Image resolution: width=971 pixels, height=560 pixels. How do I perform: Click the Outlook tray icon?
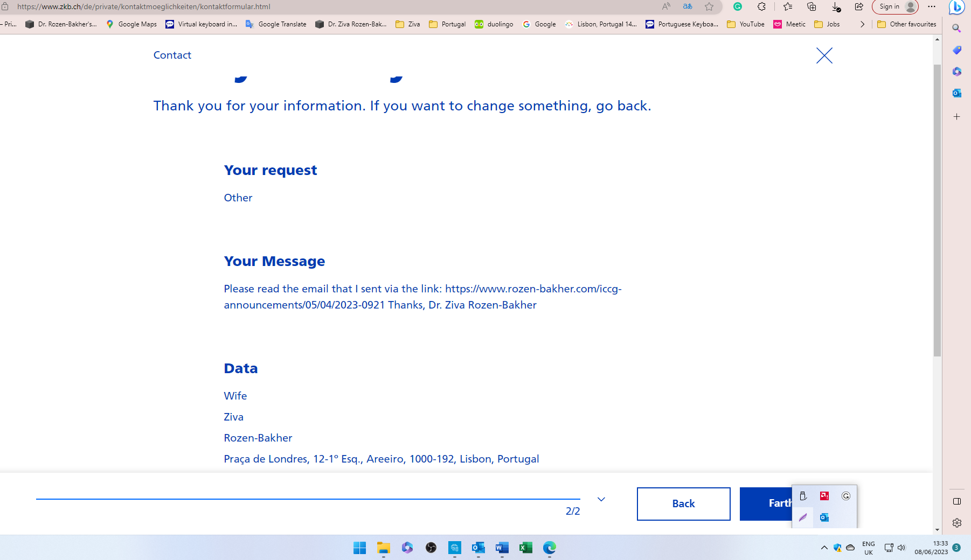click(824, 517)
